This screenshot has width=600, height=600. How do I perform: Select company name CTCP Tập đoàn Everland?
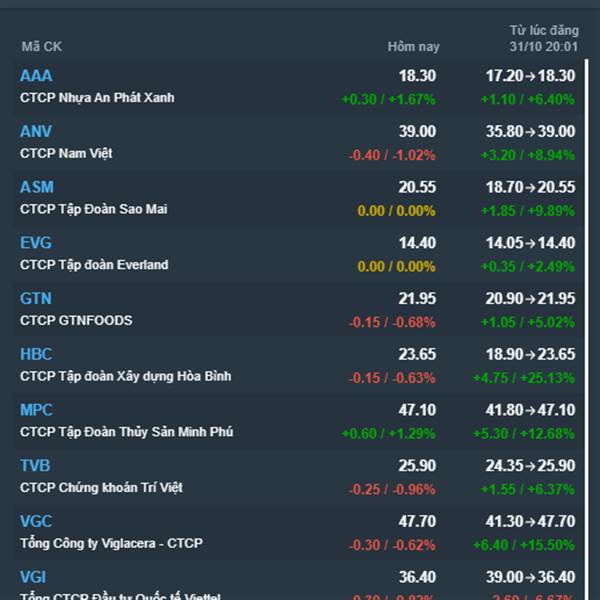[x=94, y=265]
